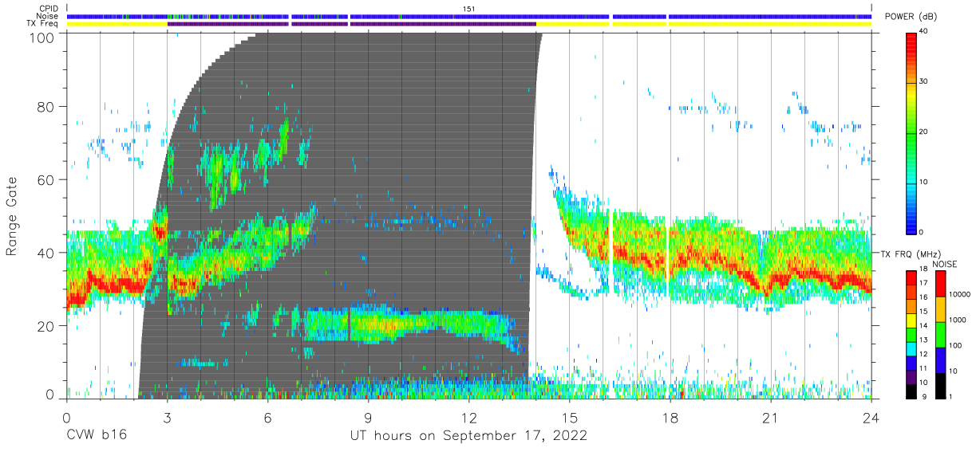Click the 'CVW b16' label
Screen dimensions: 980x452
click(95, 435)
